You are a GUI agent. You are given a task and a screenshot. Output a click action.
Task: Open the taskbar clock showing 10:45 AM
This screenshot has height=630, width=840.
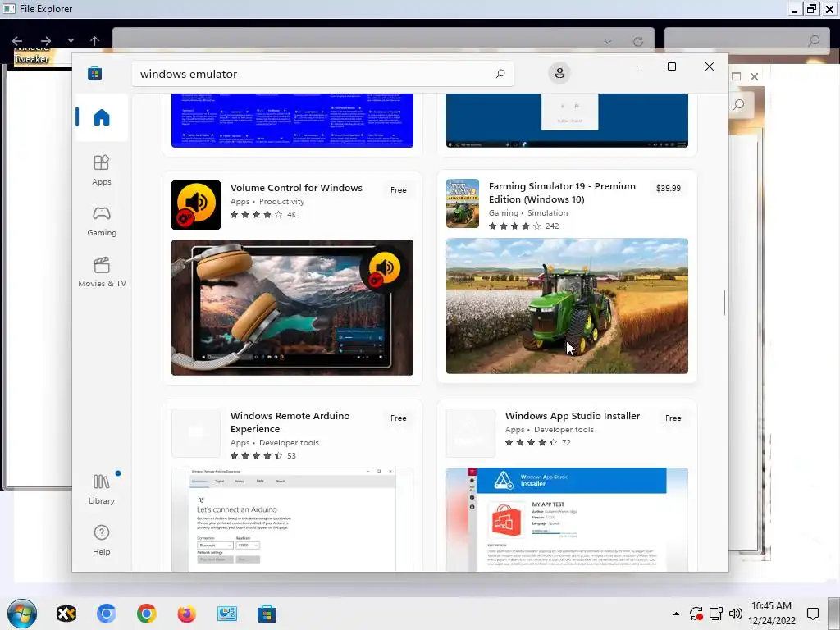[x=771, y=614]
